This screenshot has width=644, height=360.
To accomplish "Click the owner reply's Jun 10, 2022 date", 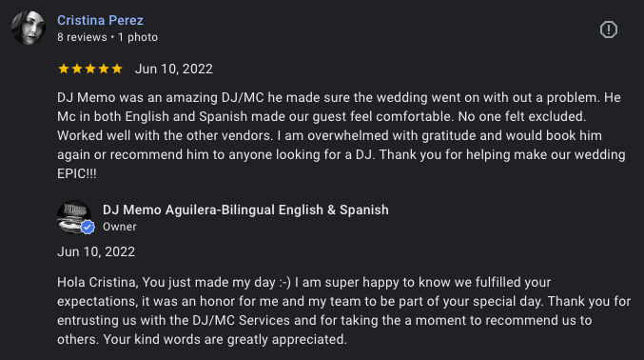I will click(x=96, y=251).
